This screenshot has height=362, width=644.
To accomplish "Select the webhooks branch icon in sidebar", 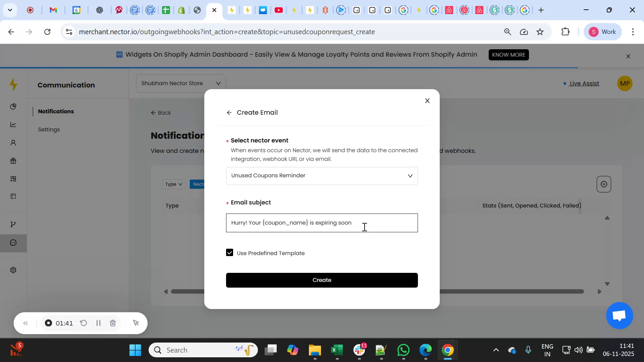I will 13,224.
